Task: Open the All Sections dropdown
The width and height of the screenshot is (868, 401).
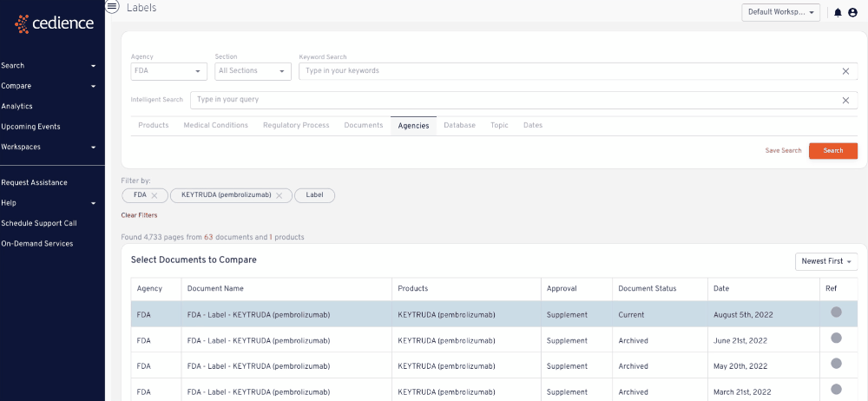Action: point(253,71)
